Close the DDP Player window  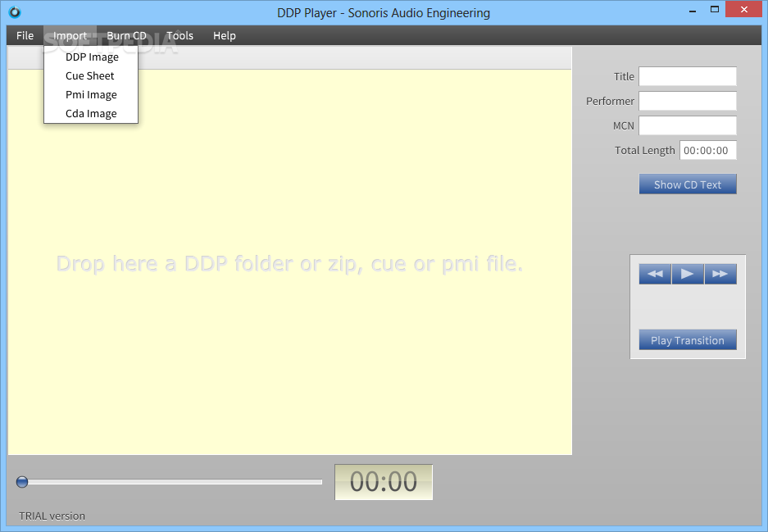744,10
